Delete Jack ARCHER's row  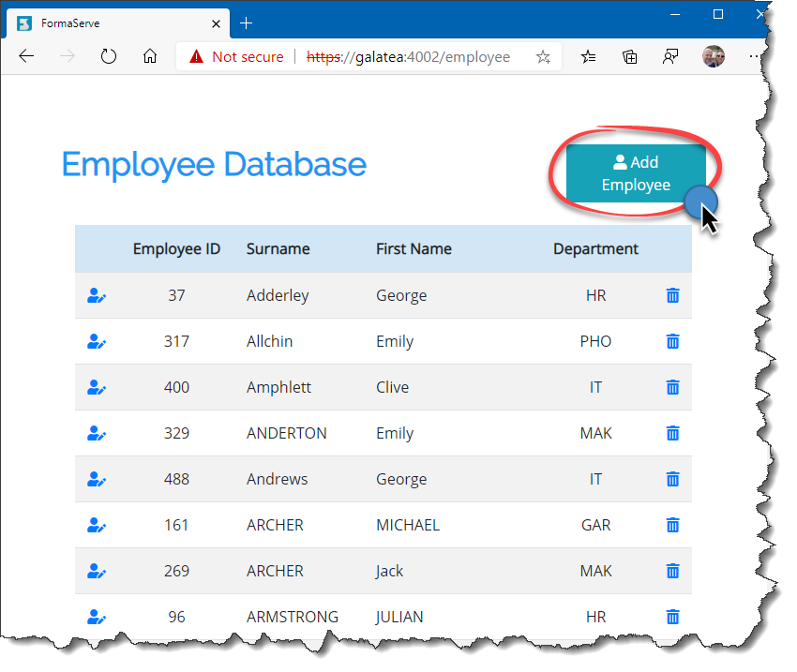(672, 571)
